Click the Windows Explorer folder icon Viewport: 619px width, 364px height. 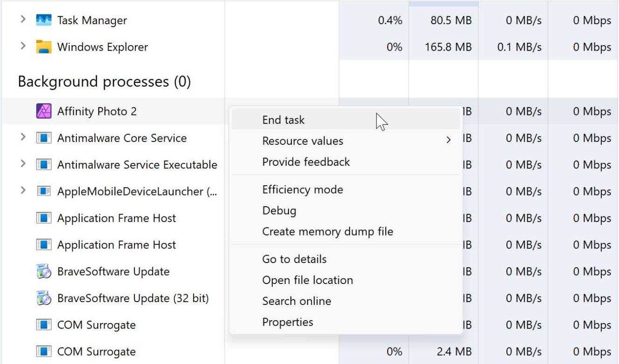pos(44,47)
